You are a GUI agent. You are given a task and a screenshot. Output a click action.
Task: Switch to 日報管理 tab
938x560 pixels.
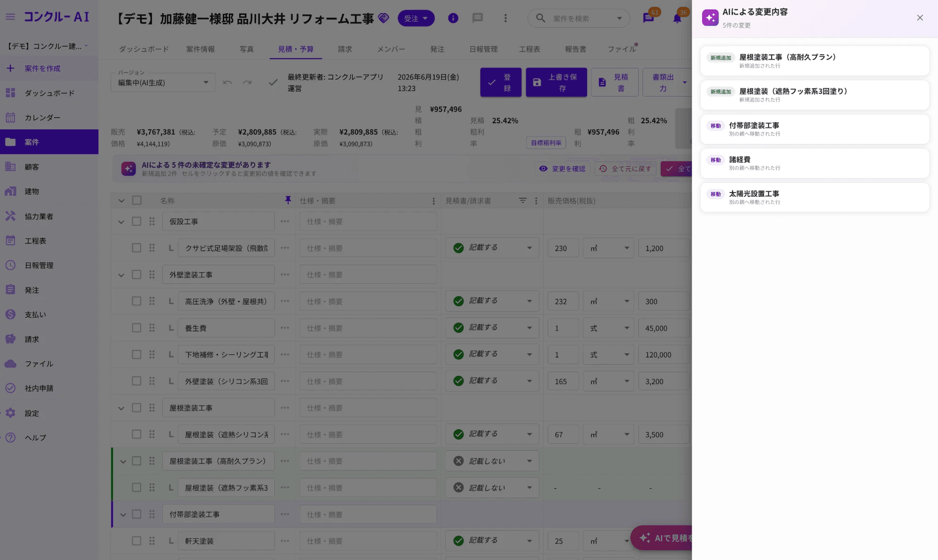click(484, 49)
